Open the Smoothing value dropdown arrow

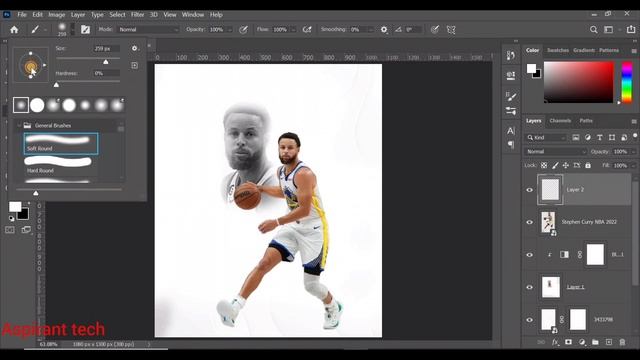pyautogui.click(x=370, y=30)
